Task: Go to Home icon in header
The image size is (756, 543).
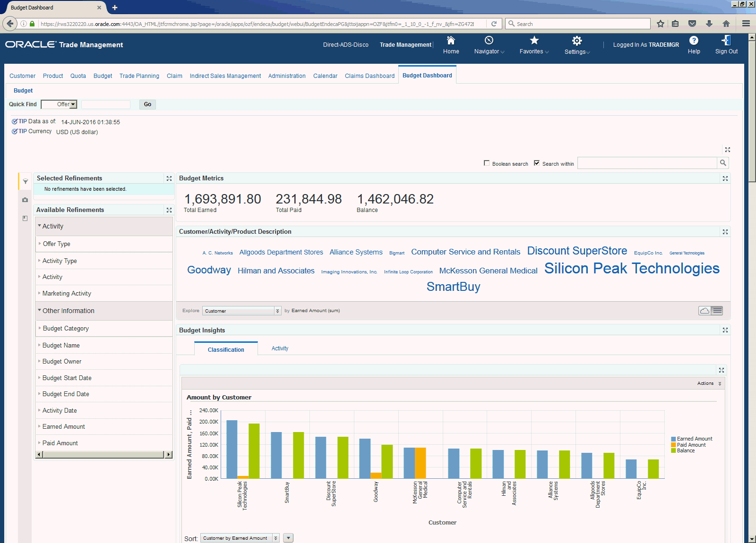Action: click(x=451, y=41)
